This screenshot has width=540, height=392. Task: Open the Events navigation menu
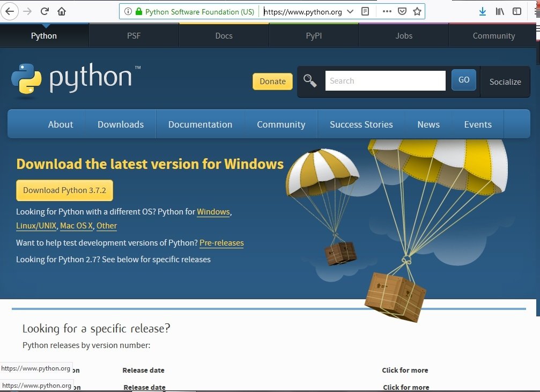pyautogui.click(x=478, y=124)
